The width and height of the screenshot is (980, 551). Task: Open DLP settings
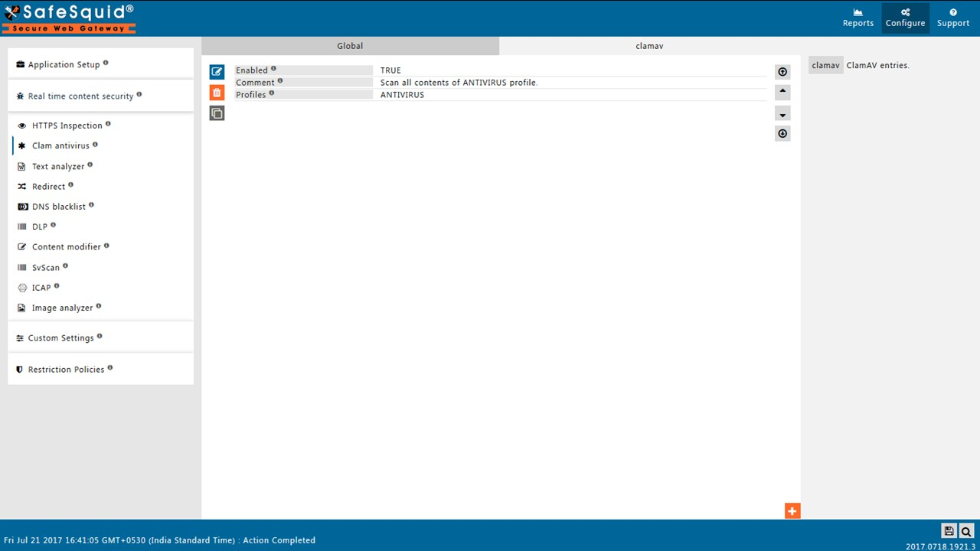pyautogui.click(x=39, y=227)
